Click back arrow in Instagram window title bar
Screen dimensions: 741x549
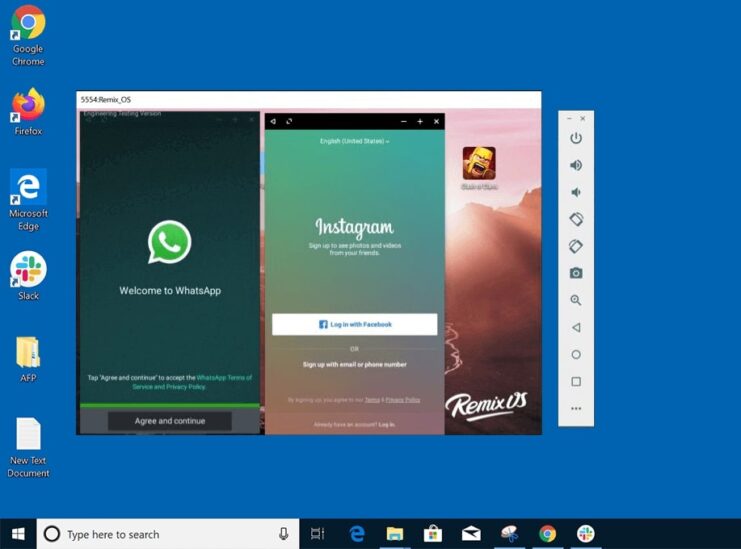(273, 121)
